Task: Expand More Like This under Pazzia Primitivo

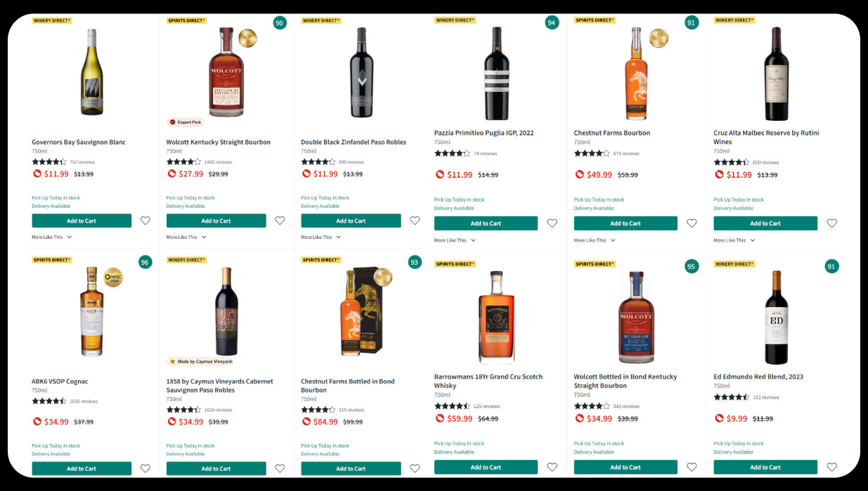Action: coord(454,240)
